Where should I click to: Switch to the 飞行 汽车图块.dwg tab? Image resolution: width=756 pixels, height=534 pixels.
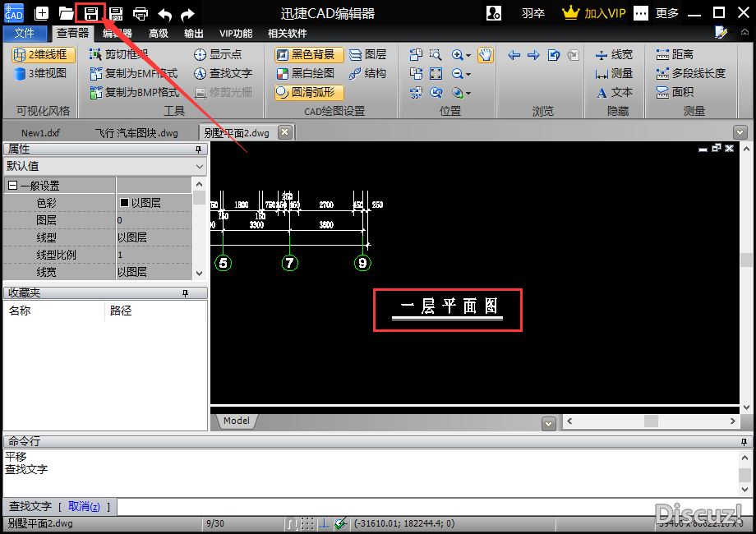coord(136,132)
